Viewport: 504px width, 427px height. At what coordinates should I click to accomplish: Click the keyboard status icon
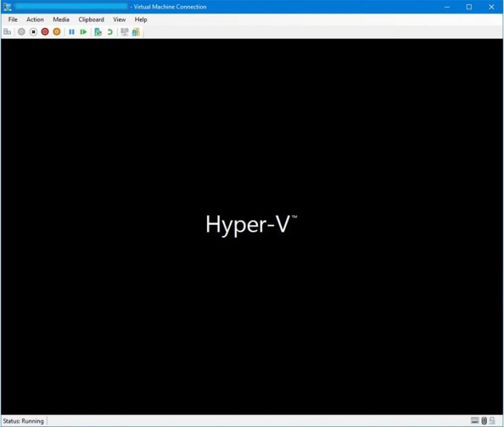pos(475,420)
